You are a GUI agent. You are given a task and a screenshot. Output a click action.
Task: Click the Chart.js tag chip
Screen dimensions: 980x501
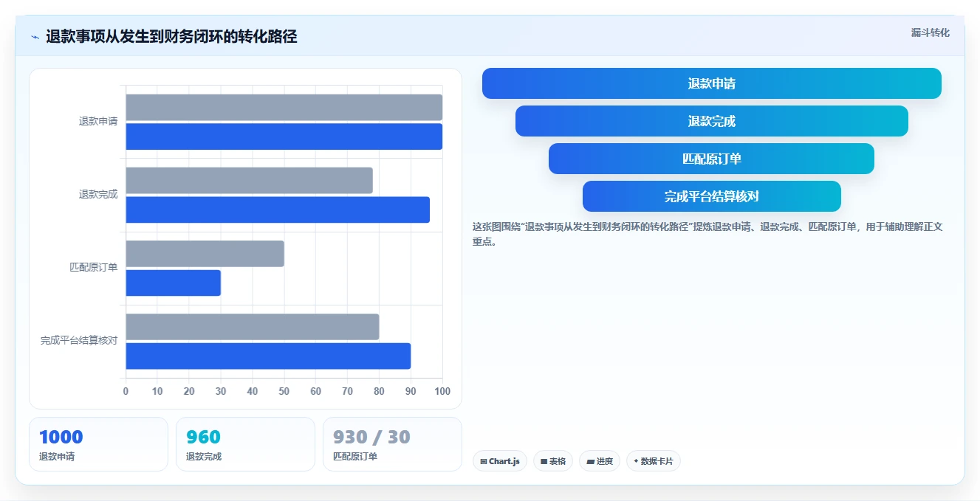tap(499, 461)
